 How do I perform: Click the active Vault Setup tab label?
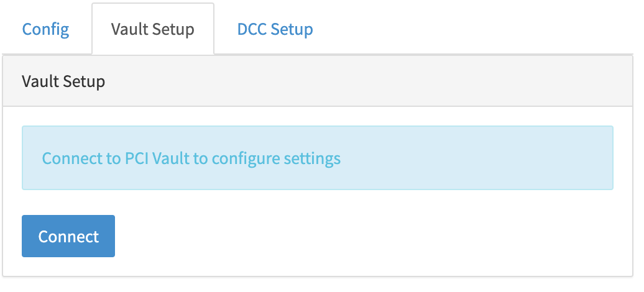click(152, 29)
